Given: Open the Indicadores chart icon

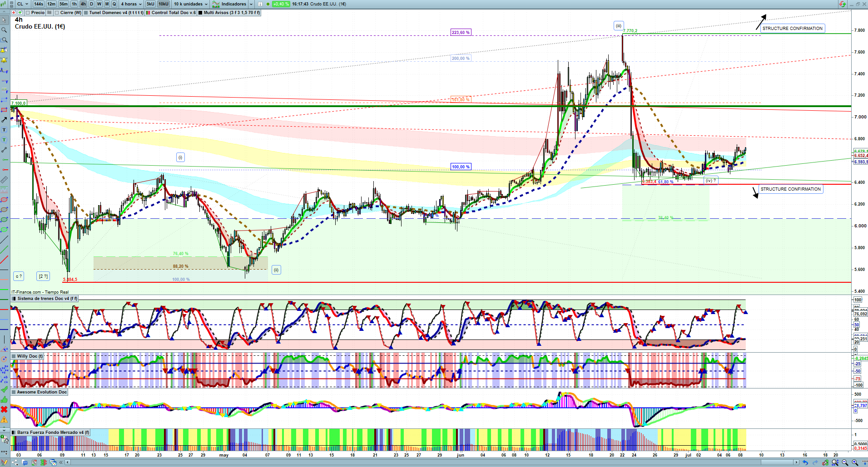Looking at the screenshot, I should (x=216, y=4).
